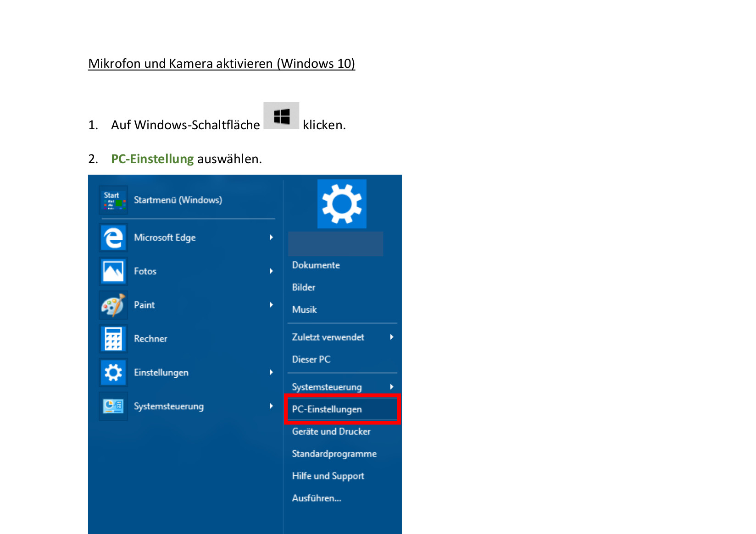Image resolution: width=756 pixels, height=534 pixels.
Task: Click the Zuletzt verwendet label
Action: (328, 337)
